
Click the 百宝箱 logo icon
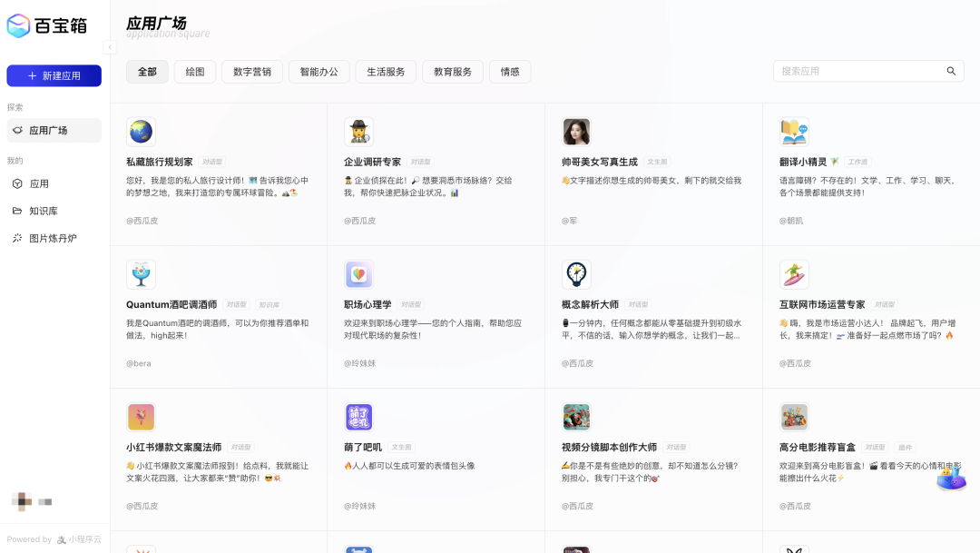pos(18,25)
